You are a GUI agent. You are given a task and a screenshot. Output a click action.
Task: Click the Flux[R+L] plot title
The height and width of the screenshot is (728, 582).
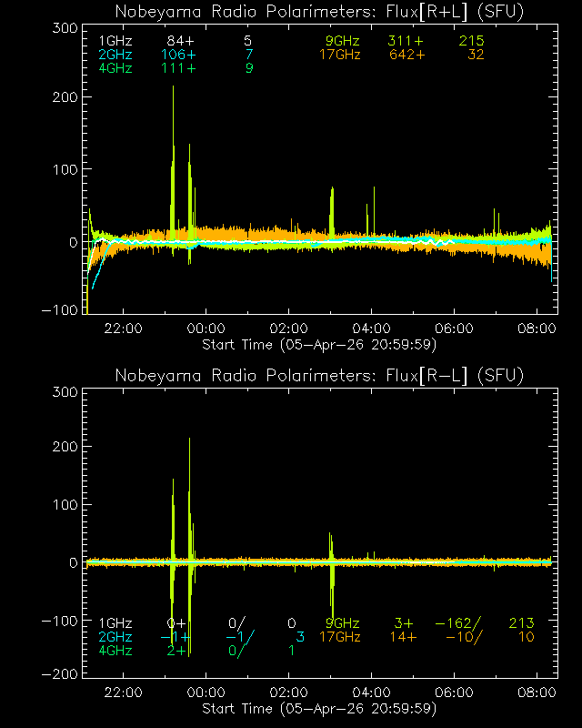(319, 12)
